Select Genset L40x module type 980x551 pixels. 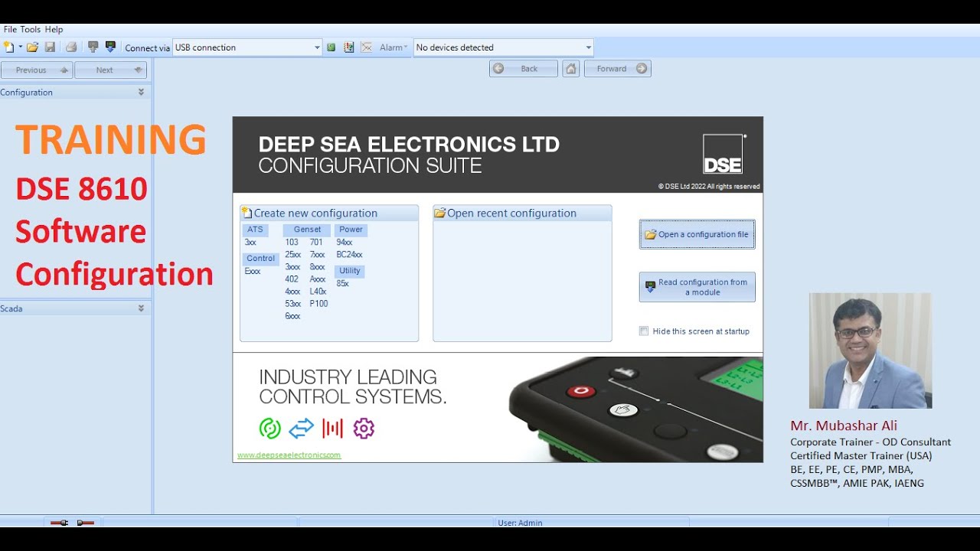coord(318,292)
